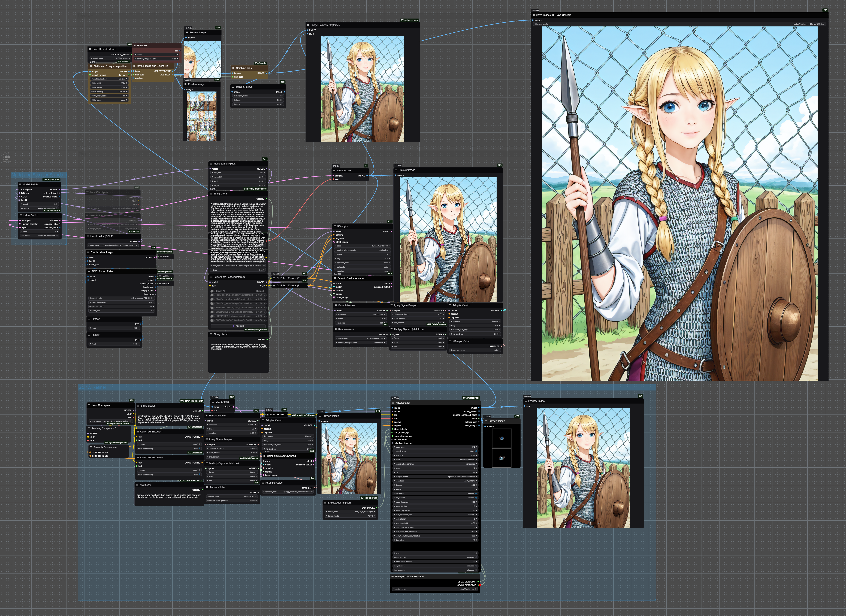
Task: Click the Add Lora button
Action: click(x=238, y=326)
